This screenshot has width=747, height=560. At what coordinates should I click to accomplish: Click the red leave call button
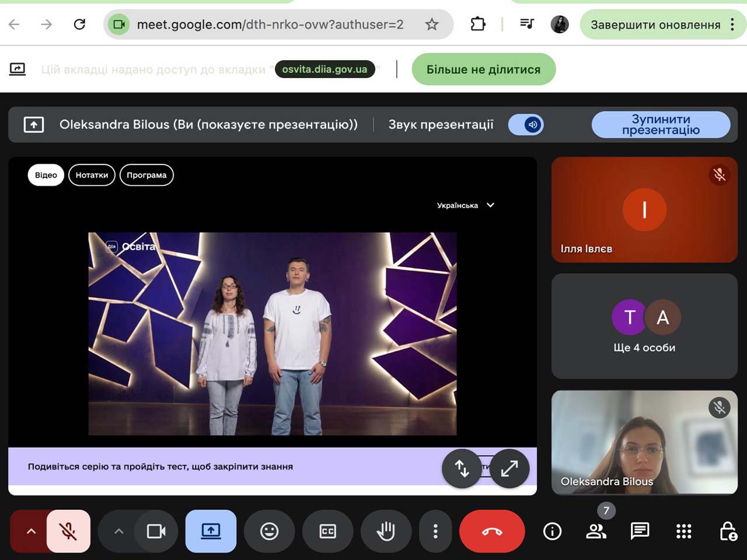491,531
